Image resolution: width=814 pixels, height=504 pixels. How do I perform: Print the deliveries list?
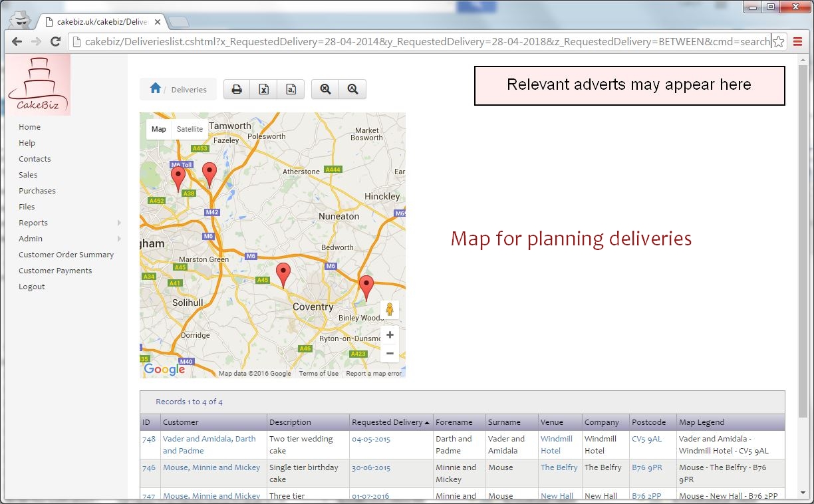[x=237, y=88]
